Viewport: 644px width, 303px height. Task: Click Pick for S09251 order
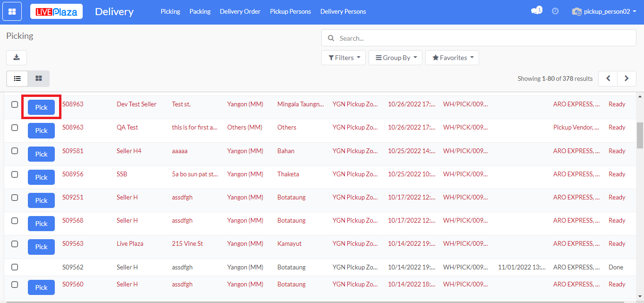pyautogui.click(x=41, y=200)
